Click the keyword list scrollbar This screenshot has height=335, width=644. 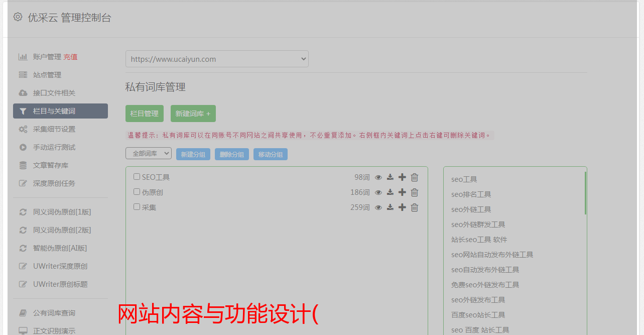pos(585,193)
